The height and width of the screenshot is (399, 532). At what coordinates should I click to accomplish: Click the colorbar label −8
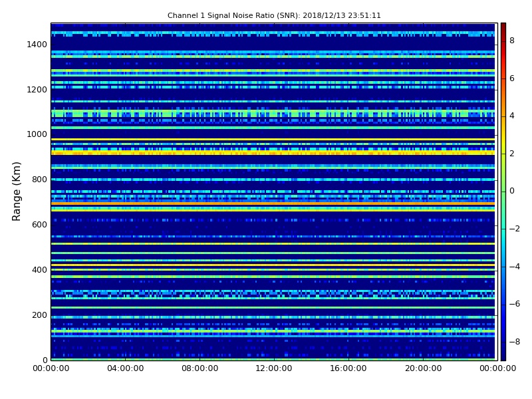(x=514, y=342)
